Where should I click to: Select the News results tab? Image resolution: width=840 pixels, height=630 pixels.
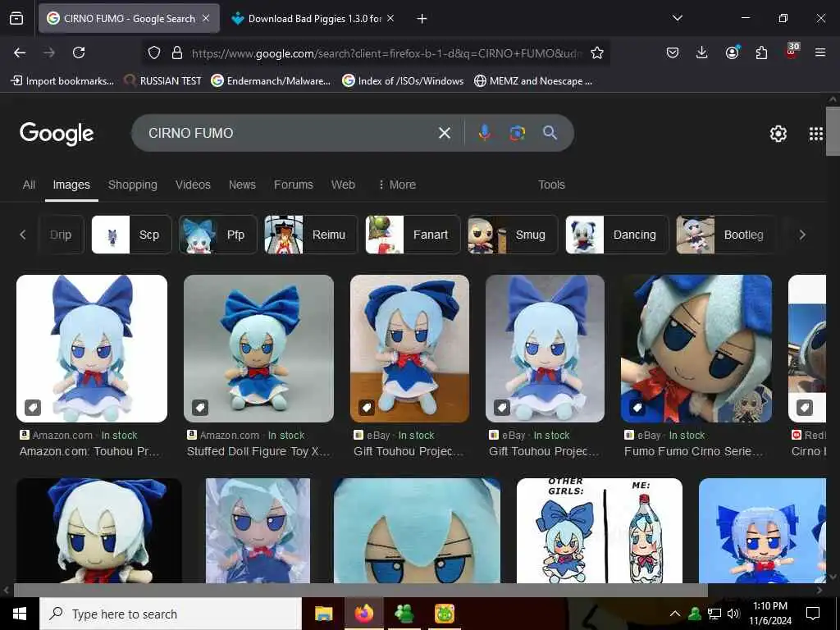[x=242, y=185]
